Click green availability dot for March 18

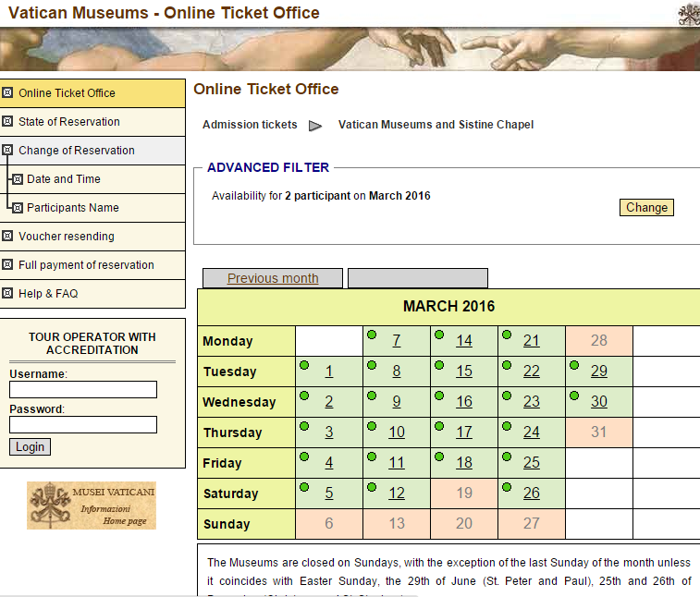439,457
